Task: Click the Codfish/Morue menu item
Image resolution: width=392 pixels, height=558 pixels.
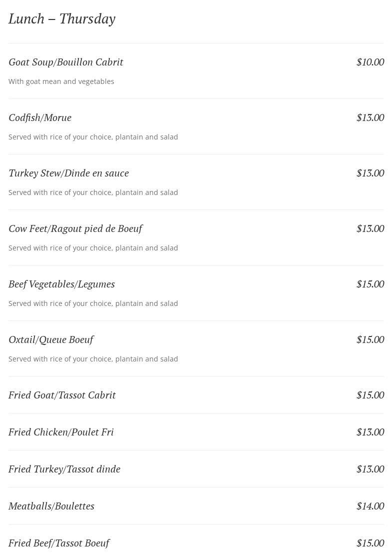Action: pos(40,117)
